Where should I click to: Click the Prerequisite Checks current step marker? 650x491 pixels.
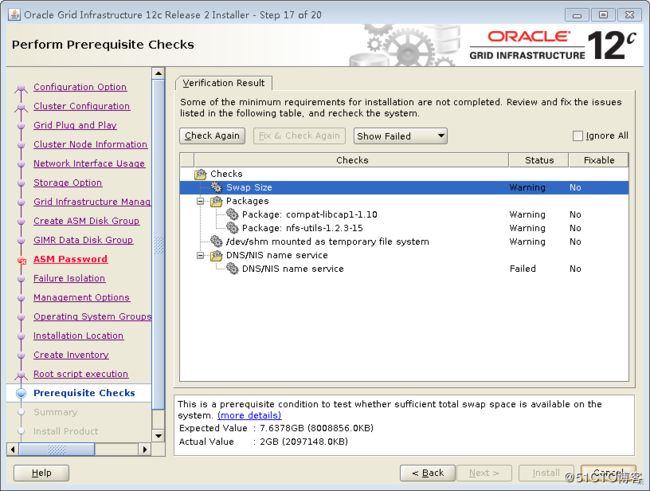(x=21, y=393)
